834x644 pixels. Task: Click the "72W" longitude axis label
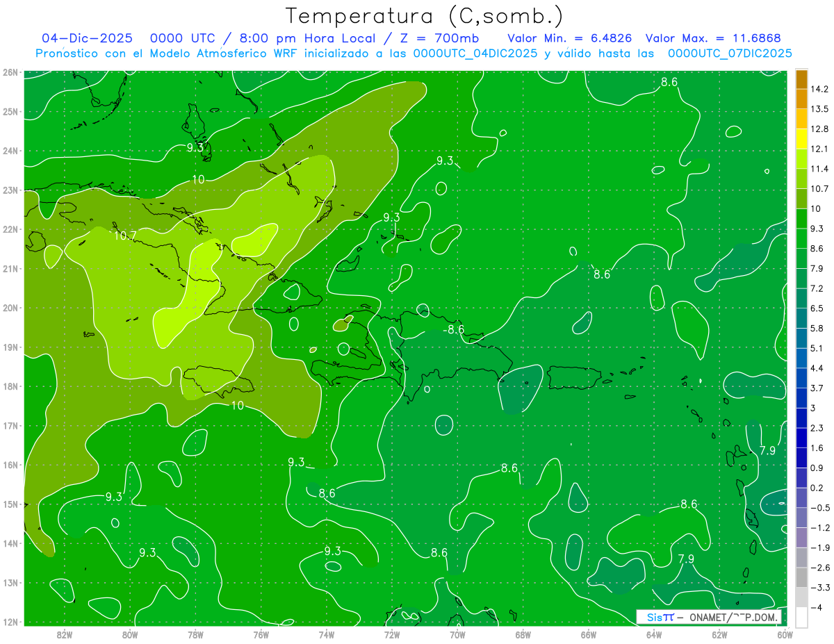pyautogui.click(x=392, y=634)
